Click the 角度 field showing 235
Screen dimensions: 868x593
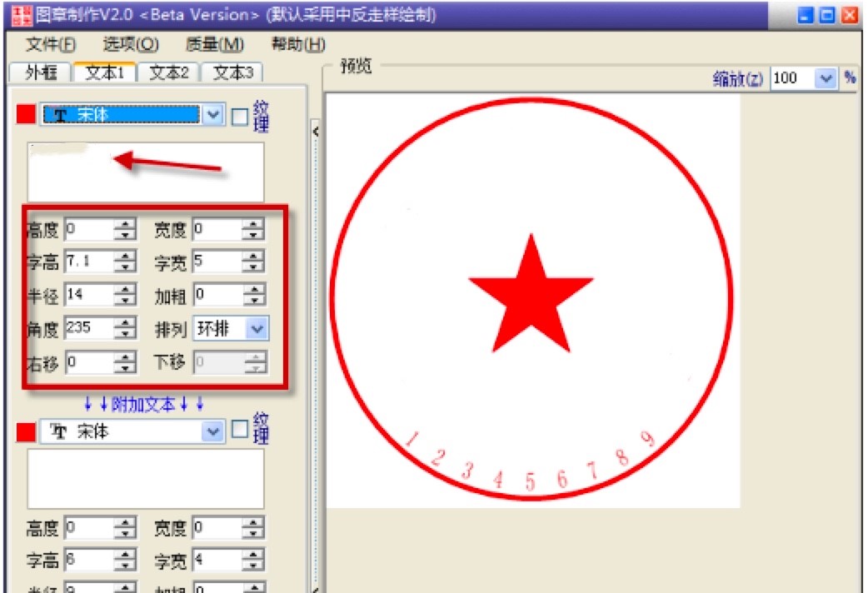tap(90, 328)
